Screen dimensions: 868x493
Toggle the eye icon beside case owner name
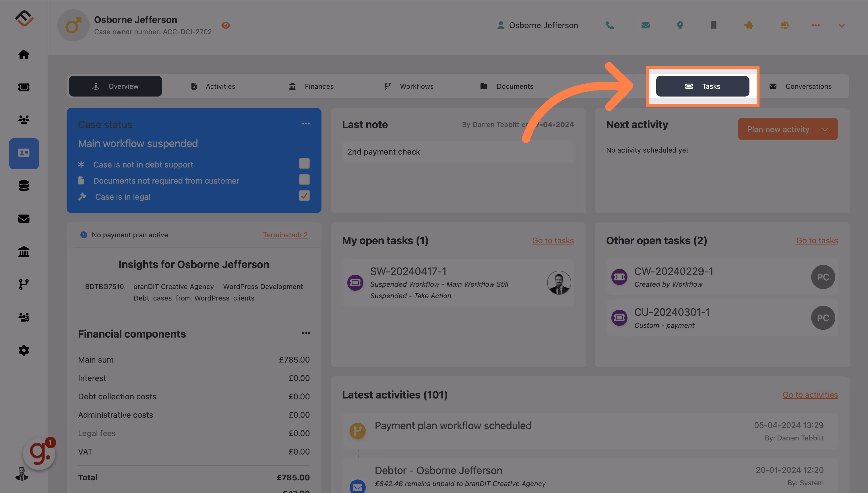tap(226, 25)
